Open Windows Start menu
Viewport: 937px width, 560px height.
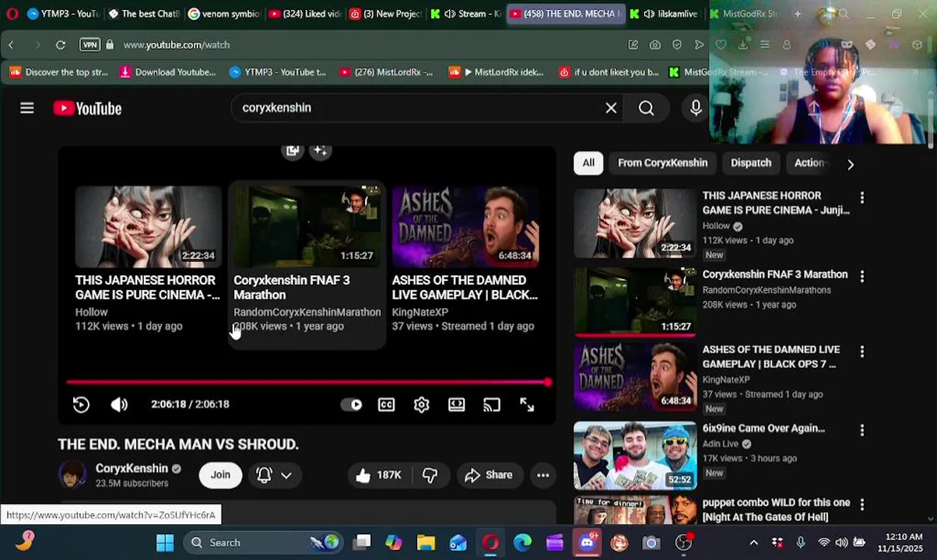point(165,543)
